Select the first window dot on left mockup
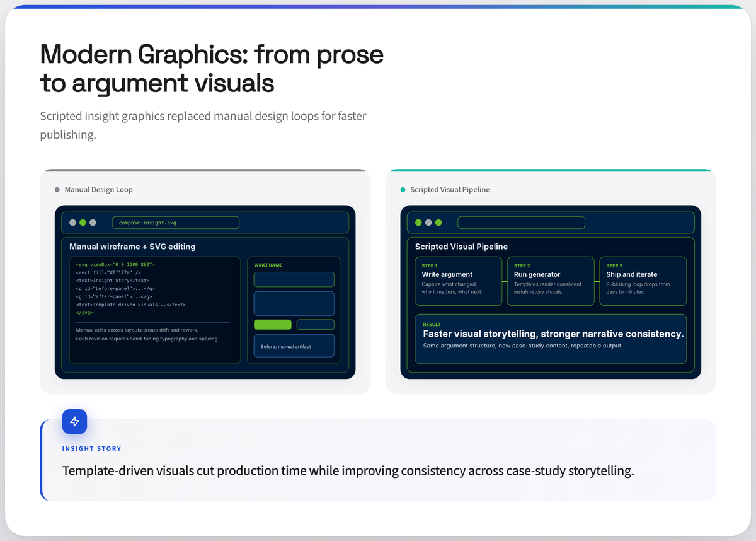The width and height of the screenshot is (756, 541). [72, 223]
